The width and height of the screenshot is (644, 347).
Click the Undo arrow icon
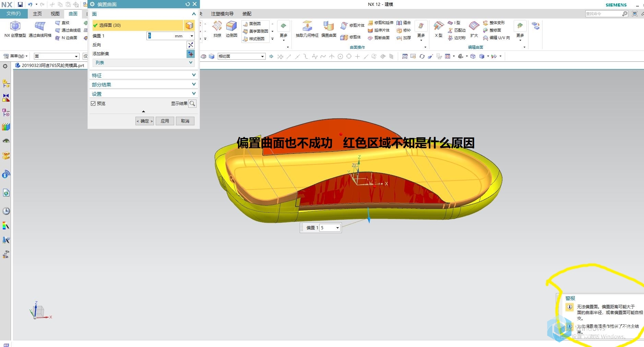[30, 4]
